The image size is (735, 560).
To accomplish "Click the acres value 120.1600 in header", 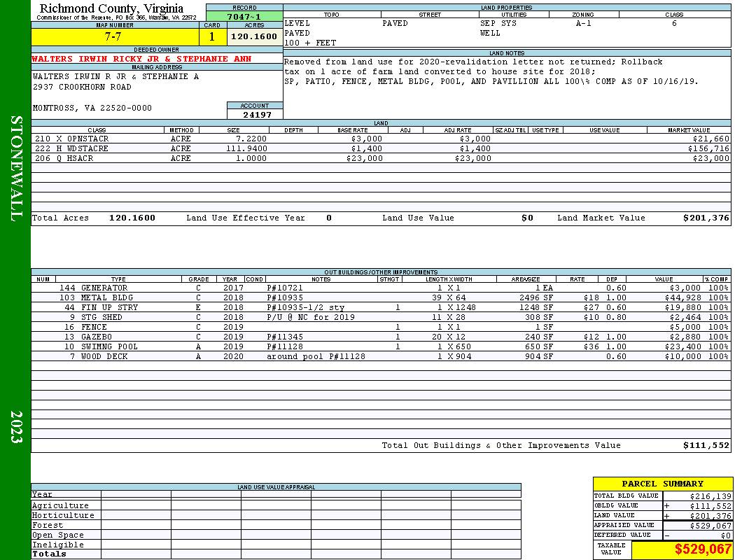I will (255, 36).
